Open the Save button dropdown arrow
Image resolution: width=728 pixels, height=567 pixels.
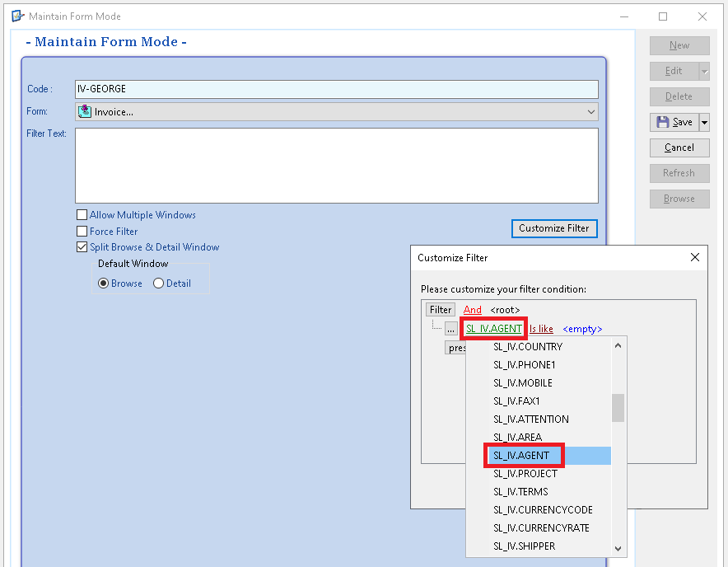pos(704,122)
